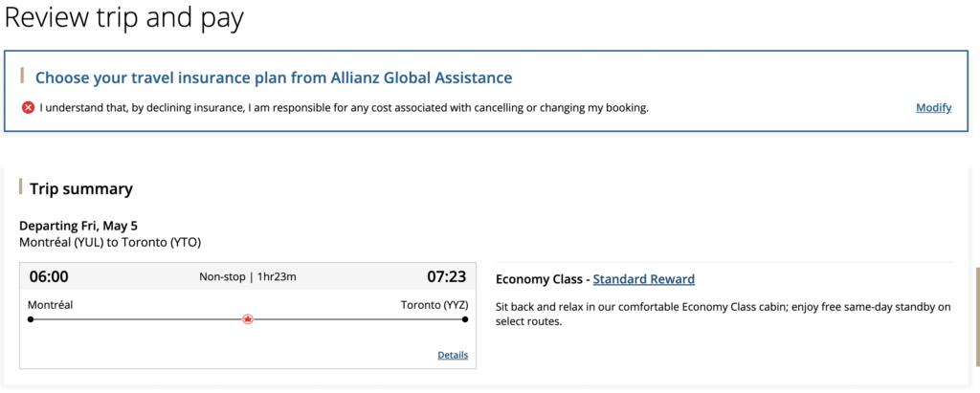Click the 07:23 arrival time
980x393 pixels.
tap(446, 277)
